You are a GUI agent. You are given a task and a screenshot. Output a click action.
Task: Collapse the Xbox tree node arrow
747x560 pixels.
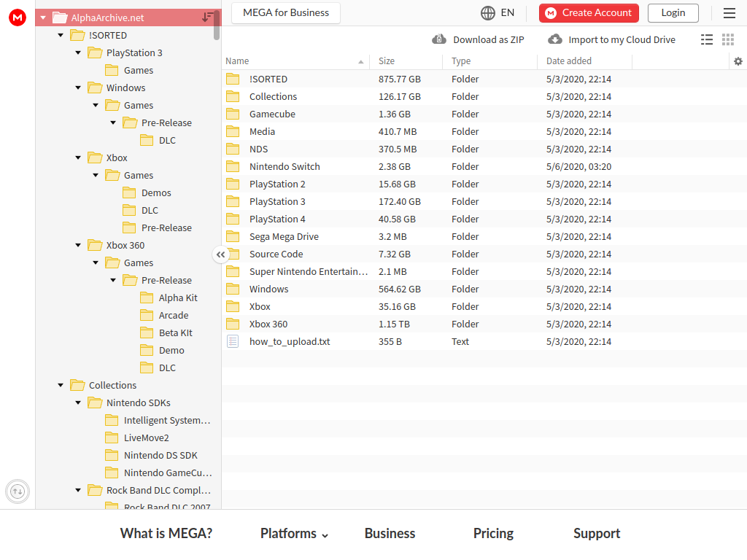coord(78,157)
